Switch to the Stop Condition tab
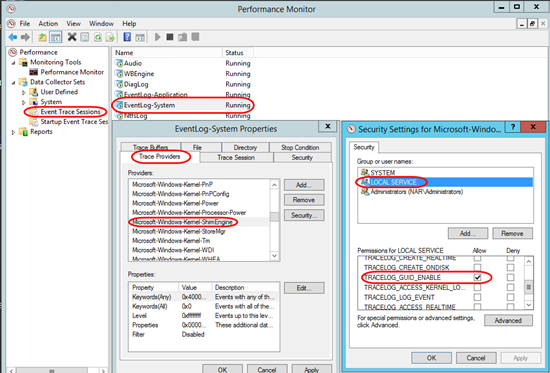This screenshot has width=550, height=373. coord(300,147)
